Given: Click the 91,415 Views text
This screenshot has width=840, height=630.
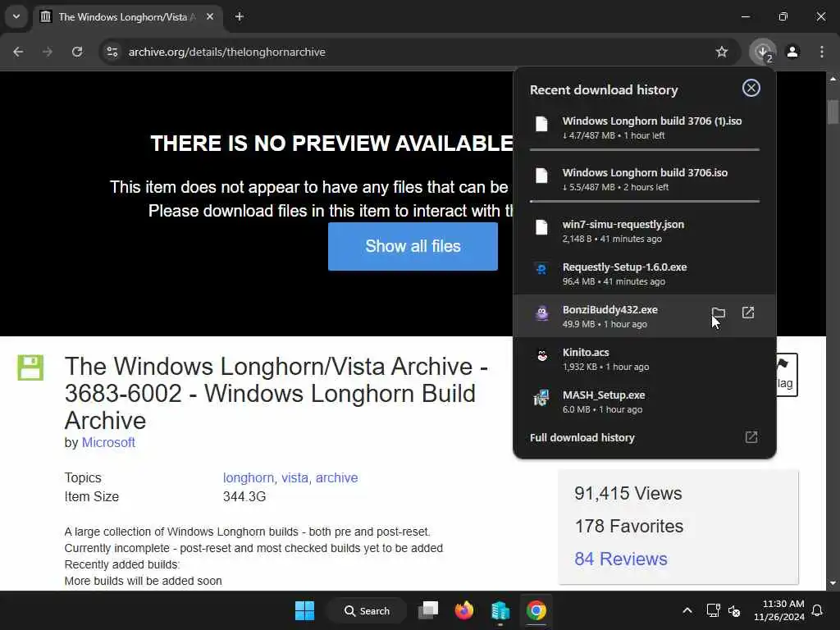Looking at the screenshot, I should 628,493.
